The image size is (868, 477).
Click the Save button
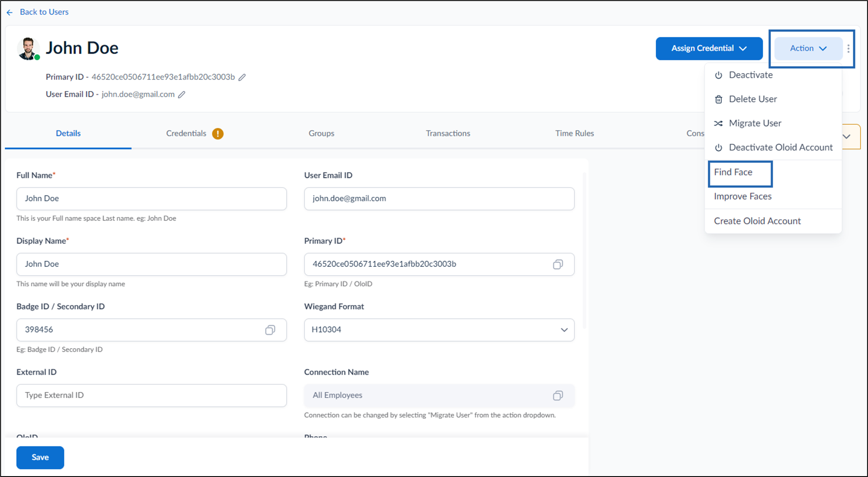point(40,458)
